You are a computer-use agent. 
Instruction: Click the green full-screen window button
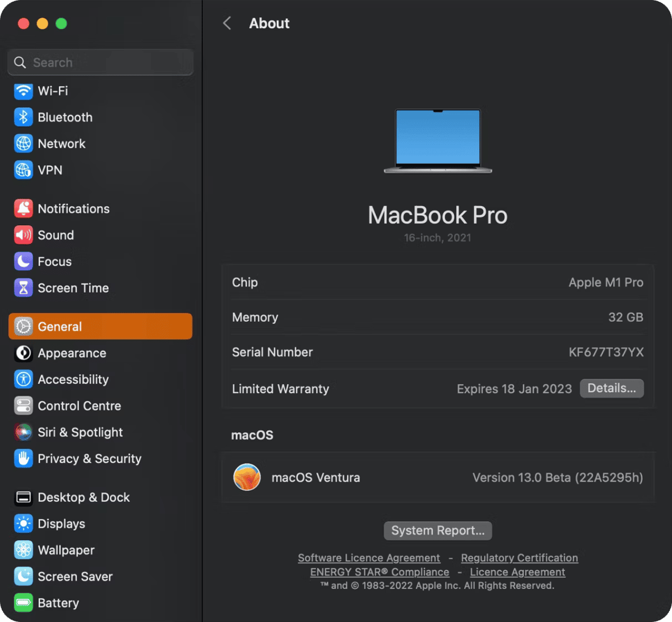click(61, 23)
